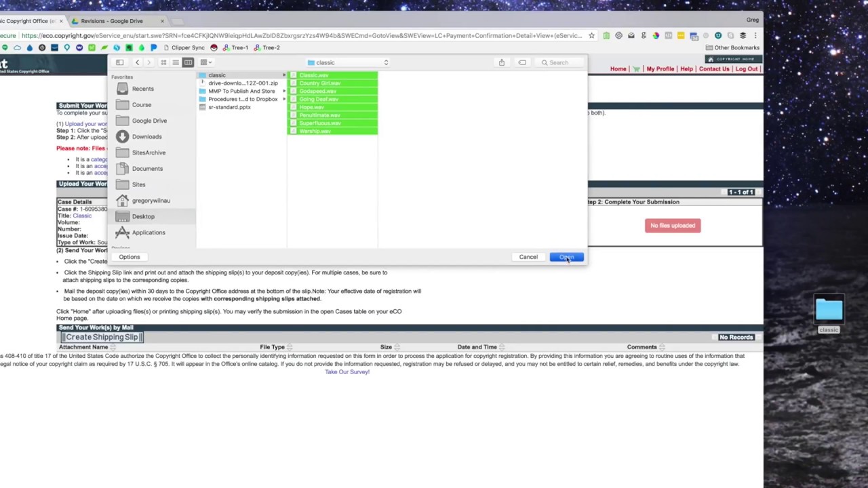Open the shopping cart icon
868x488 pixels.
[x=636, y=69]
